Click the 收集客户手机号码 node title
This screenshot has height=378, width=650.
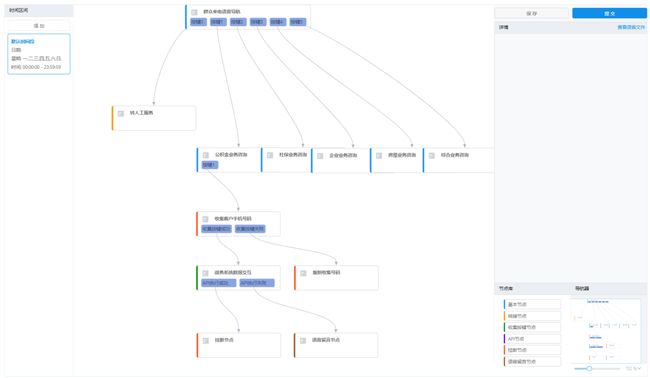[x=233, y=218]
